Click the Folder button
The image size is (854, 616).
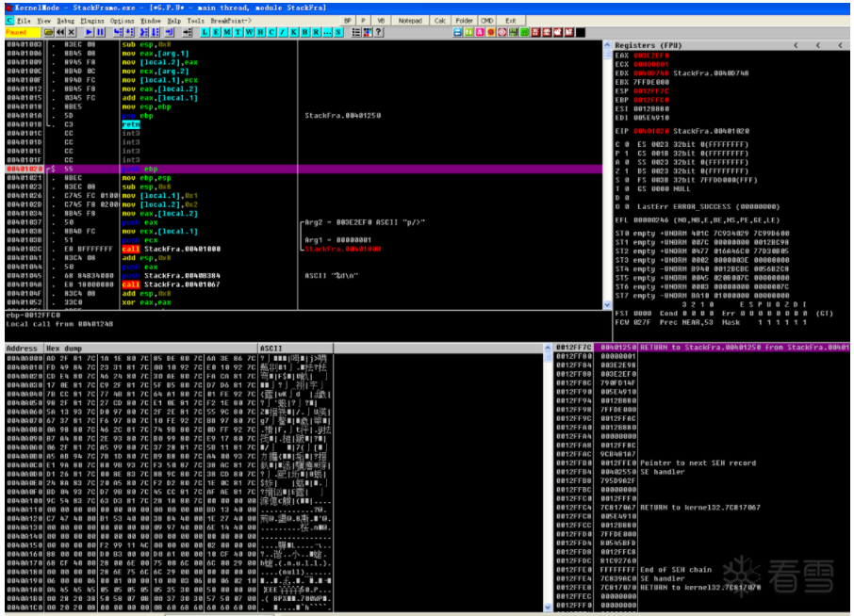coord(464,21)
